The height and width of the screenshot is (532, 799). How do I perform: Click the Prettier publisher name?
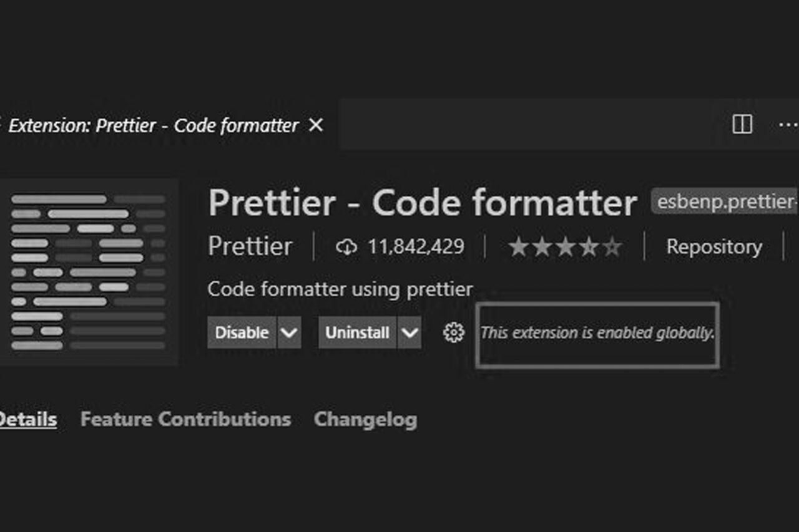pos(250,247)
